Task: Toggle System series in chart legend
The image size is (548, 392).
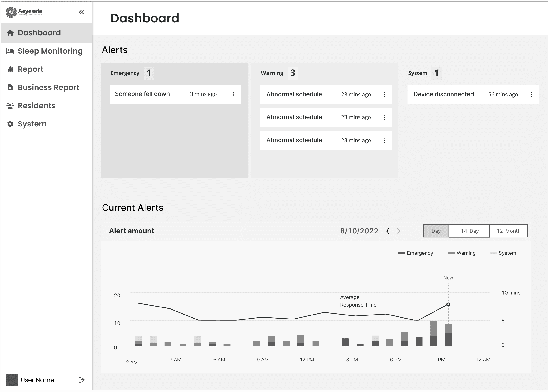Action: [503, 253]
